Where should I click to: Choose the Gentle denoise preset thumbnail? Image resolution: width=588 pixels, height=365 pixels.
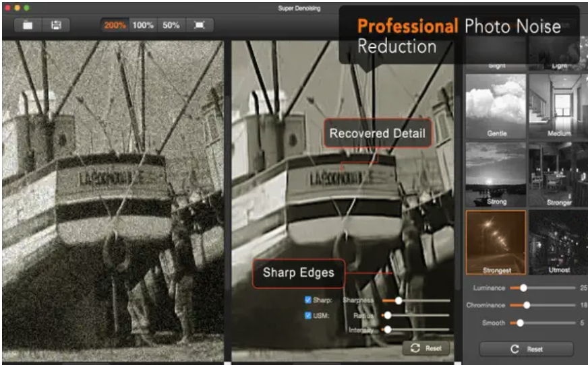496,106
